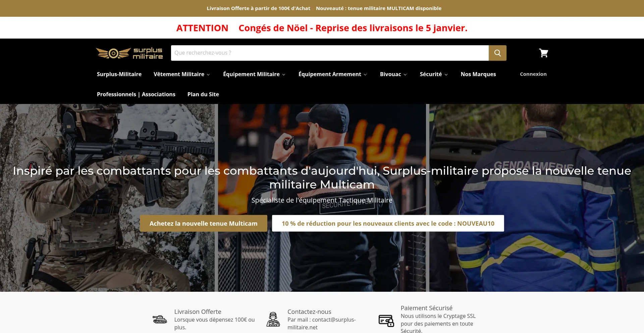Click the delivery tank icon near Livraison Offerte
The width and height of the screenshot is (644, 333).
tap(160, 319)
